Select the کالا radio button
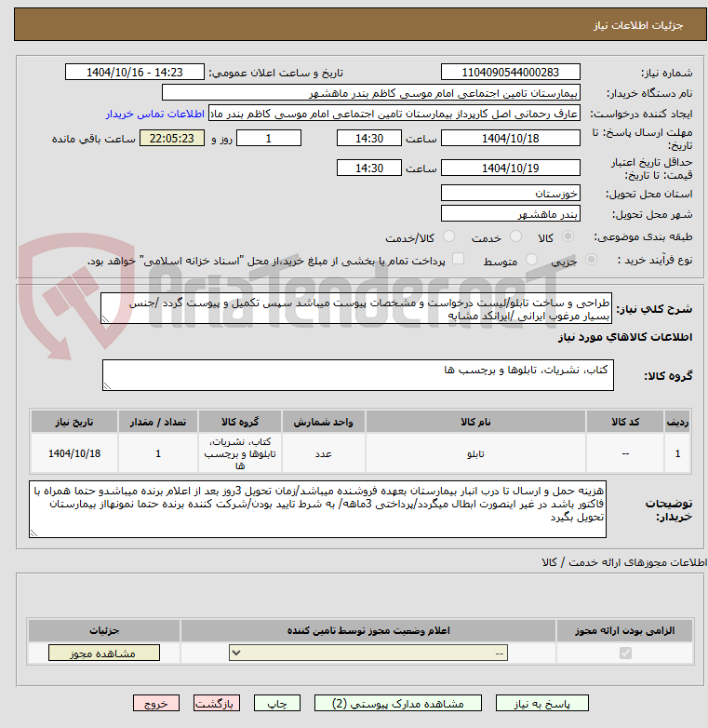 (568, 236)
